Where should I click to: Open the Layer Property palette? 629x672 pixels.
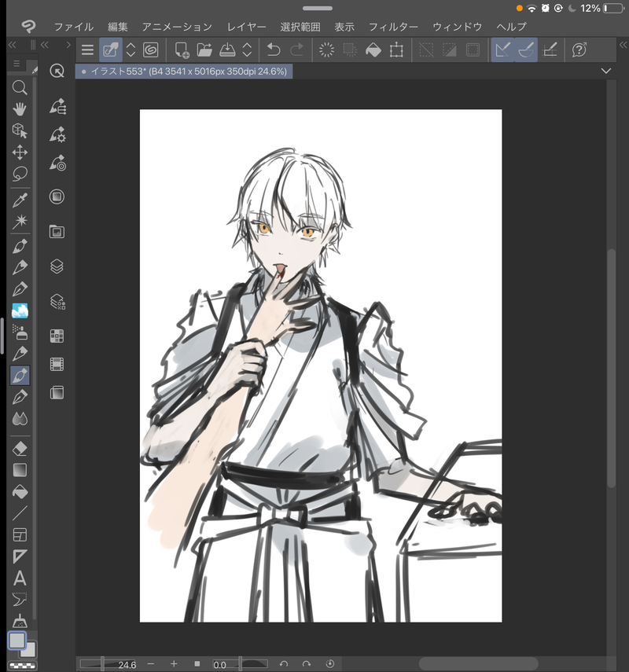click(x=57, y=302)
